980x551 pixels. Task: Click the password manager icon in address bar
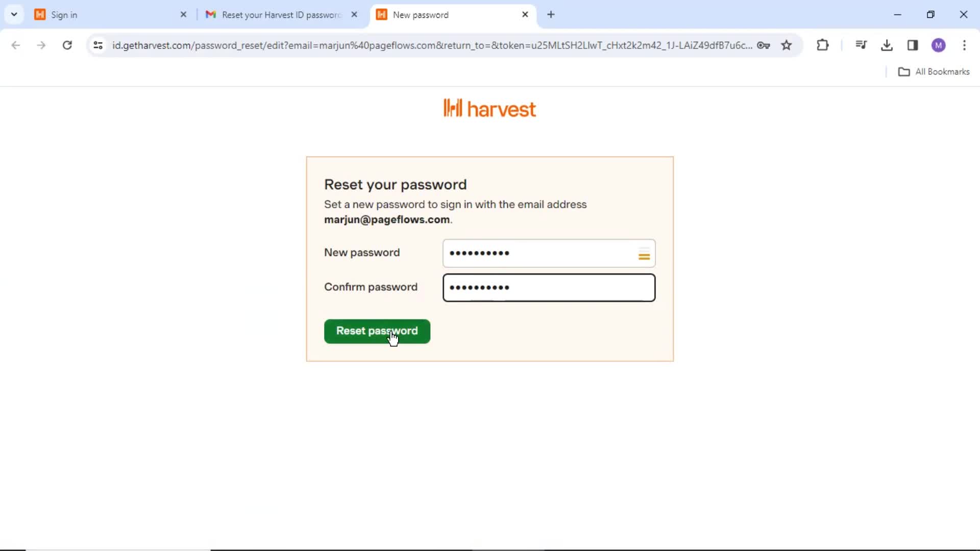pos(764,45)
